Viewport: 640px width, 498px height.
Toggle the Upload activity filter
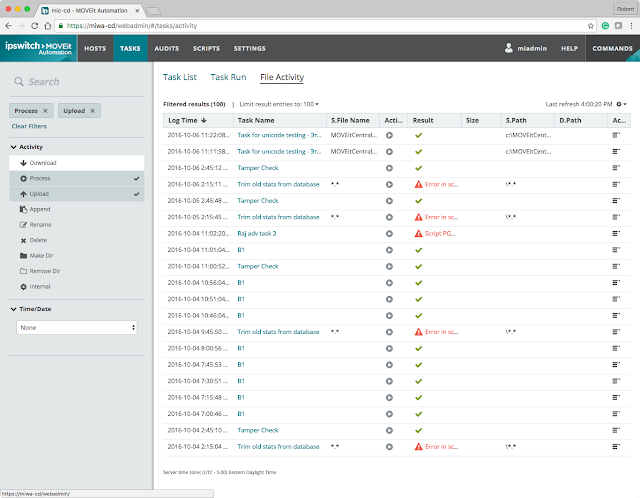coord(77,194)
